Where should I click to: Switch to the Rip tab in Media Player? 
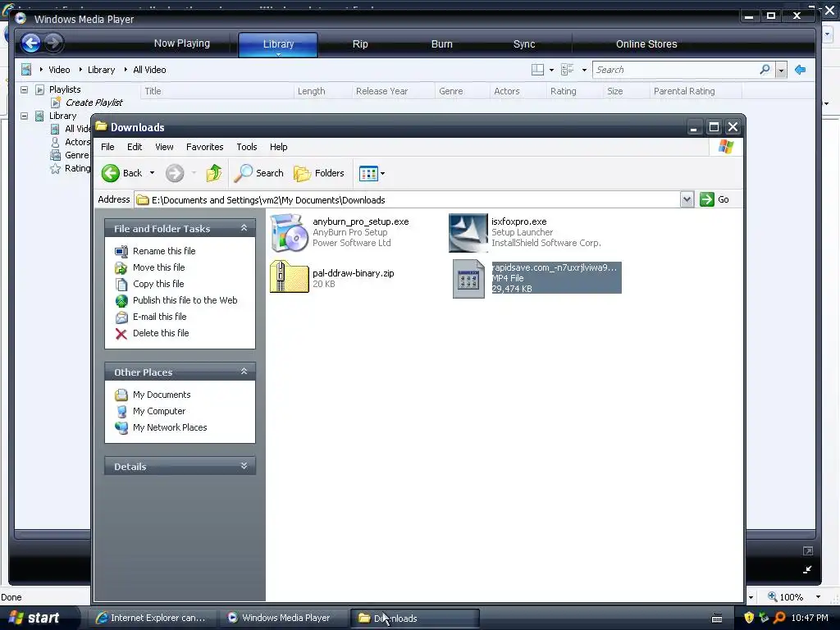point(360,44)
